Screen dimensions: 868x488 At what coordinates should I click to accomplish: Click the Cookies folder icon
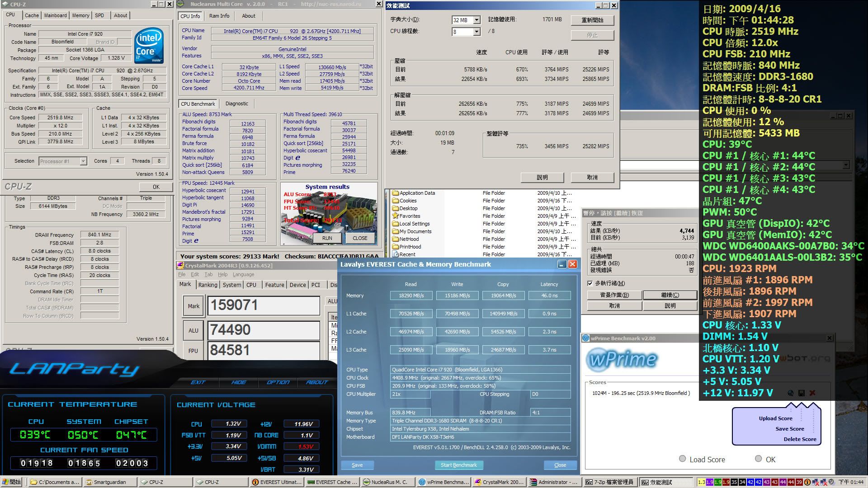coord(396,201)
